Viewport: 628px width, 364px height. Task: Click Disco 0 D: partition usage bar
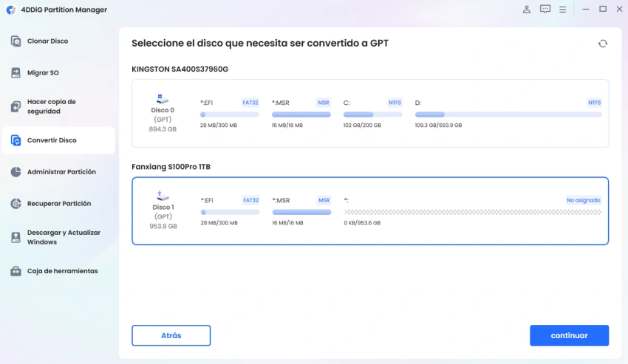(x=508, y=114)
